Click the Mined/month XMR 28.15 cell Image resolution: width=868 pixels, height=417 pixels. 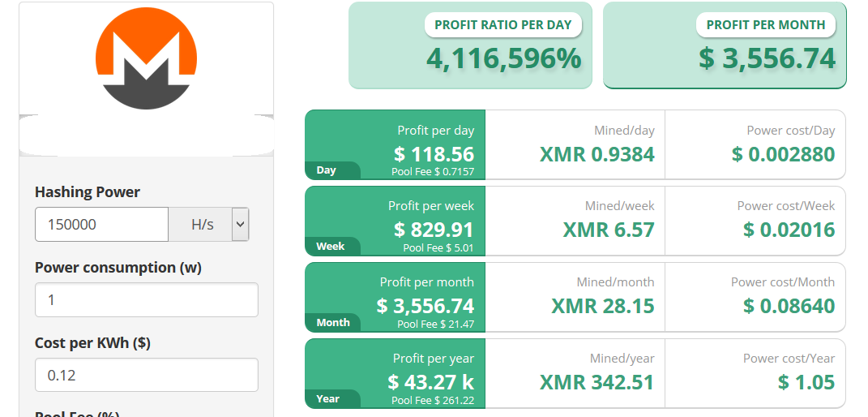[575, 297]
